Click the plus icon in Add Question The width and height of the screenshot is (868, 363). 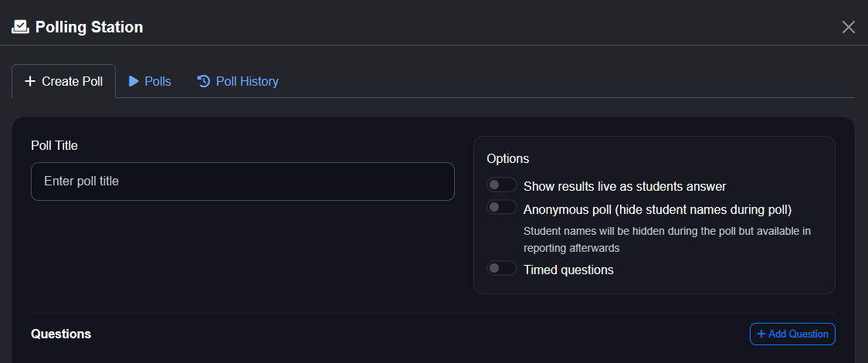point(761,334)
